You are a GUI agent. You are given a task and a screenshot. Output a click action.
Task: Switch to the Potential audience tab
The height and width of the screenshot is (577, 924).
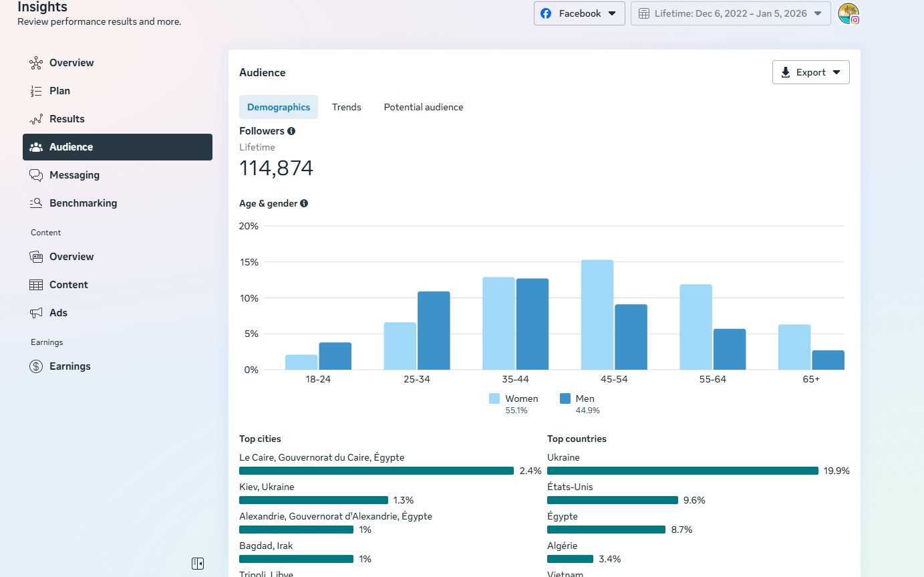coord(423,107)
